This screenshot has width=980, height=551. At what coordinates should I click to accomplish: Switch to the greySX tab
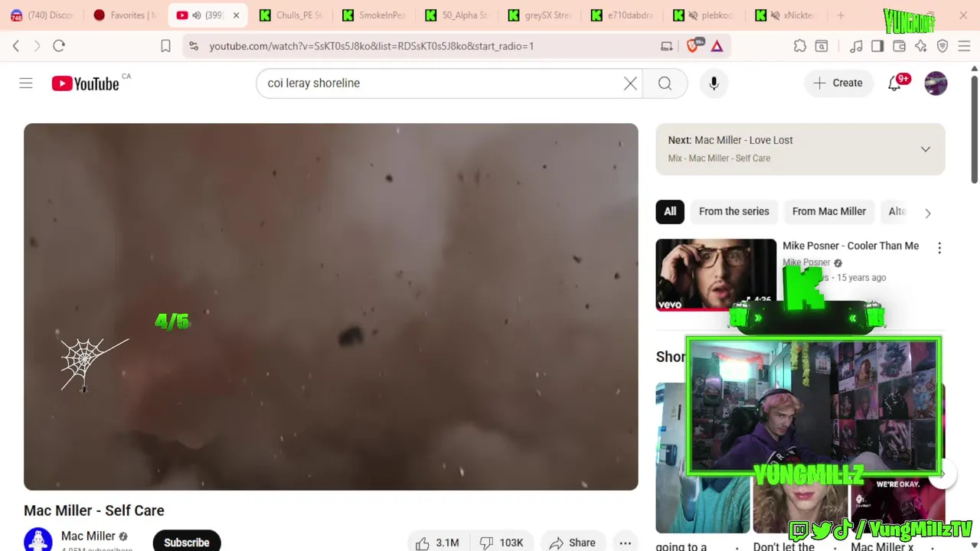tap(540, 15)
